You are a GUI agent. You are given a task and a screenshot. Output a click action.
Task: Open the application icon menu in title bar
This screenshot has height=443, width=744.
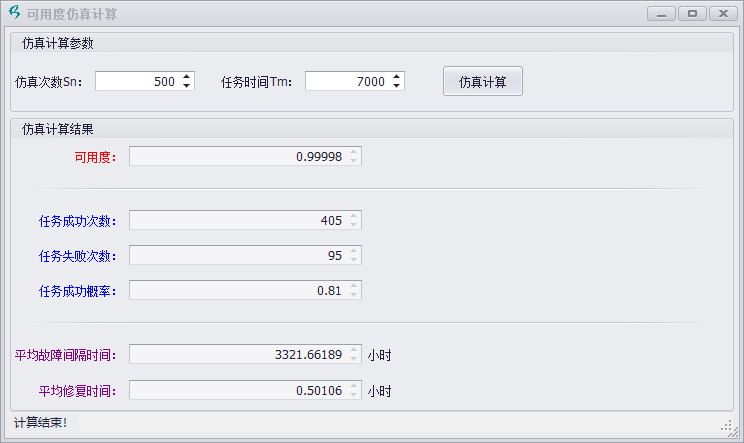click(x=14, y=14)
